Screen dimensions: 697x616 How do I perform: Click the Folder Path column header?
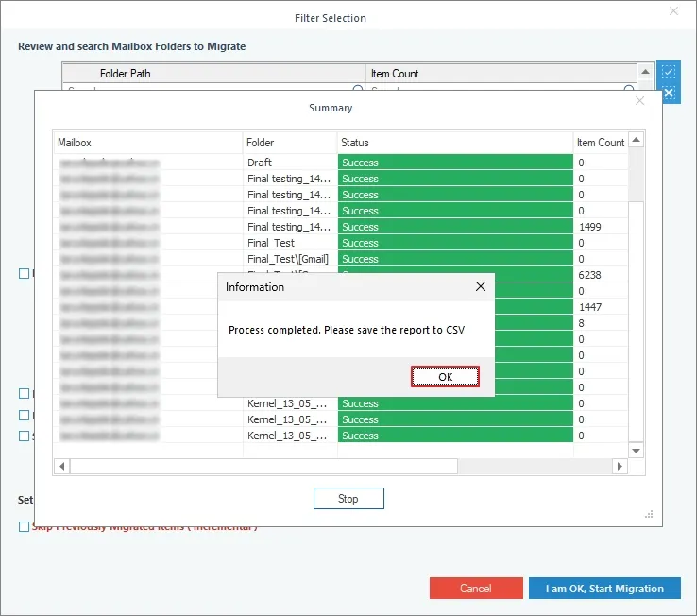pyautogui.click(x=213, y=74)
